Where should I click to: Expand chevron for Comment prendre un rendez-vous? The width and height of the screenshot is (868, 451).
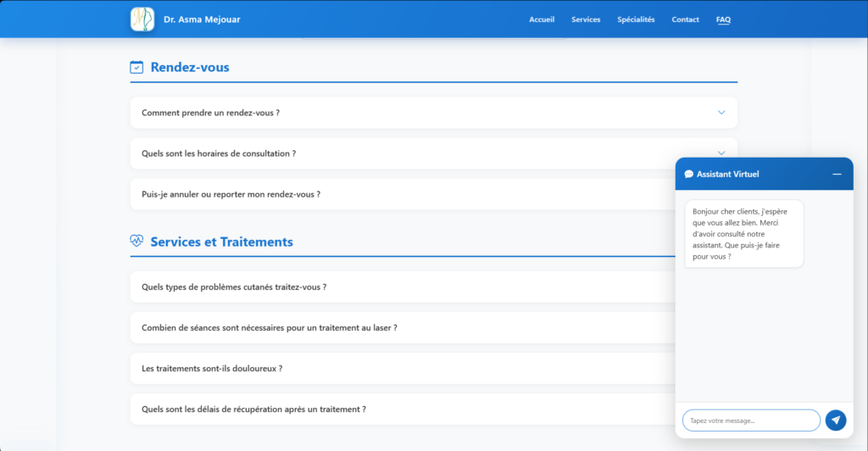pos(721,113)
